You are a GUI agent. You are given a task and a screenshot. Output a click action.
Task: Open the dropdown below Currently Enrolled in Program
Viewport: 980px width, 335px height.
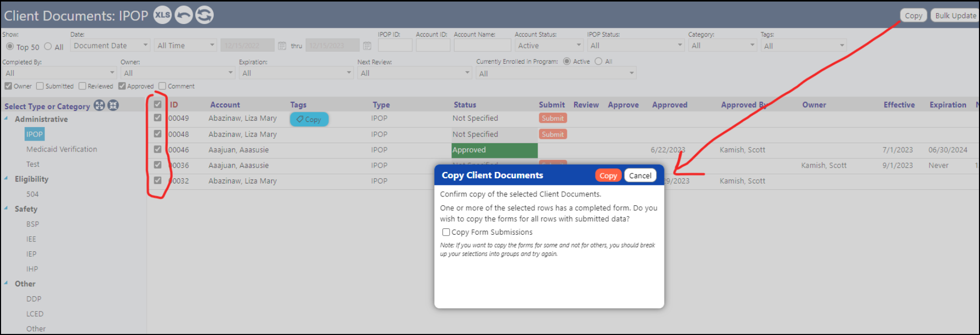[x=556, y=73]
